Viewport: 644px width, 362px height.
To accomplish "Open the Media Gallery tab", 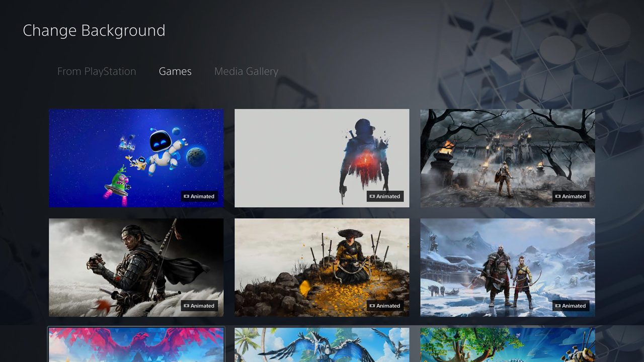I will pyautogui.click(x=246, y=71).
